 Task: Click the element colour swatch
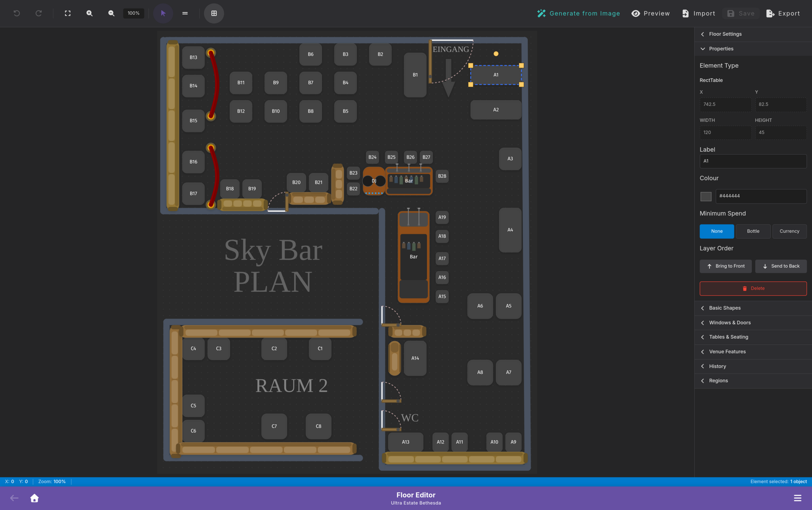[706, 196]
